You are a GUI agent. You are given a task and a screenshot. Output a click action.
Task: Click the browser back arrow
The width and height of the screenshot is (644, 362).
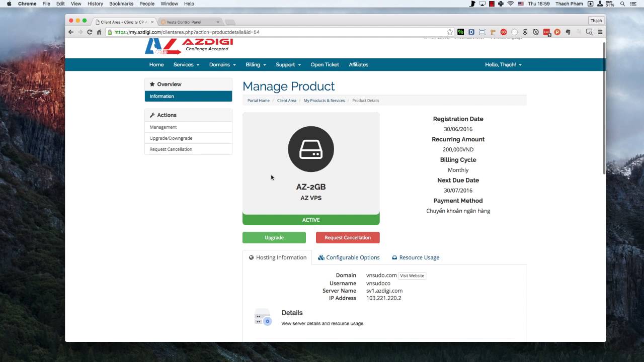(71, 32)
